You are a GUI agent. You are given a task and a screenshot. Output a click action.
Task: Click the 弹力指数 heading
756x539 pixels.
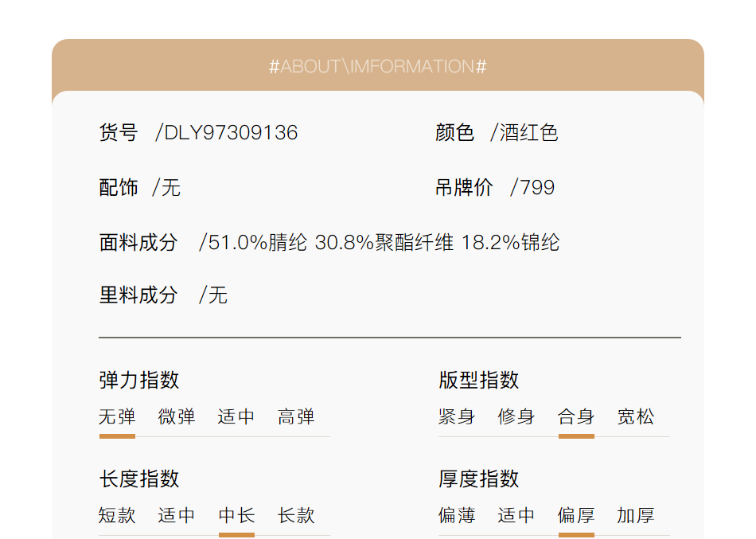(138, 381)
